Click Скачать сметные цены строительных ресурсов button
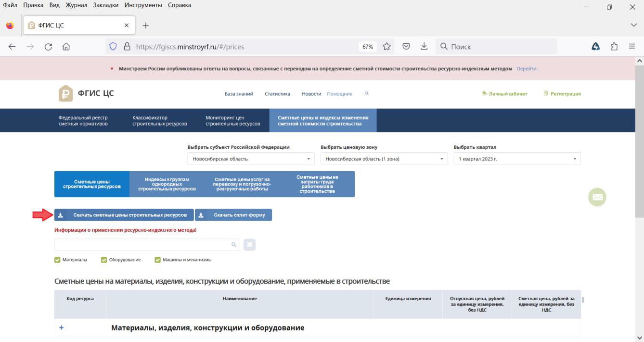Image resolution: width=644 pixels, height=342 pixels. (124, 215)
